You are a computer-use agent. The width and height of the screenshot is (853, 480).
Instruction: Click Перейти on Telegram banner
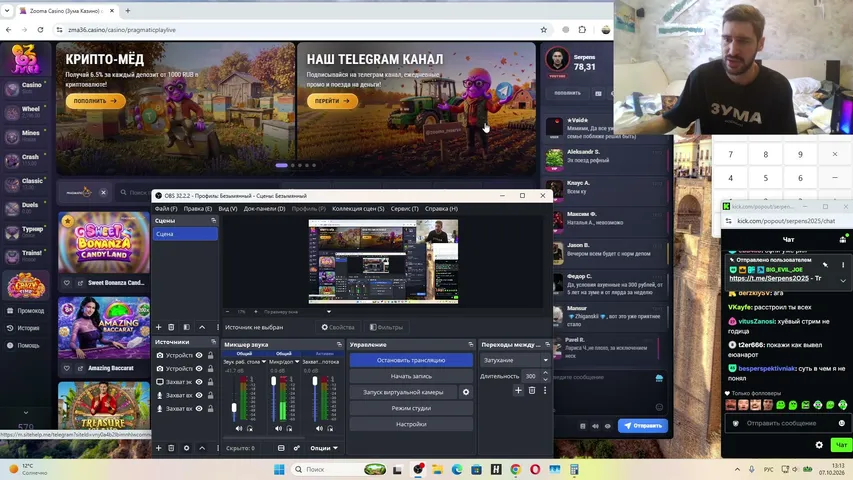tap(332, 101)
